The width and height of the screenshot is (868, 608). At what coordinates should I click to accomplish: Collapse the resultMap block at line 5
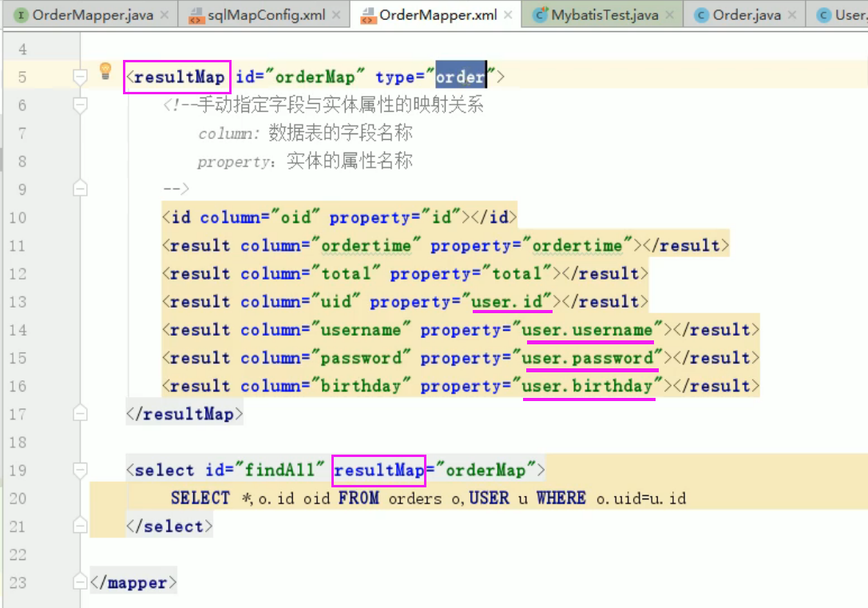pyautogui.click(x=81, y=77)
